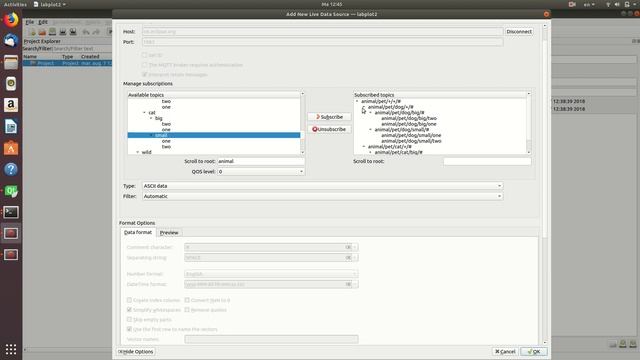The height and width of the screenshot is (360, 640).
Task: Open the Terminal dock icon
Action: click(x=11, y=212)
